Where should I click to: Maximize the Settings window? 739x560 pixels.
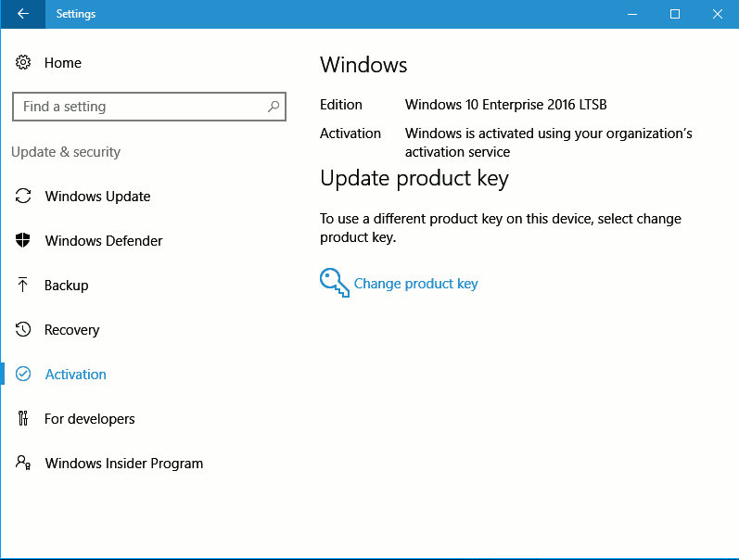coord(675,14)
